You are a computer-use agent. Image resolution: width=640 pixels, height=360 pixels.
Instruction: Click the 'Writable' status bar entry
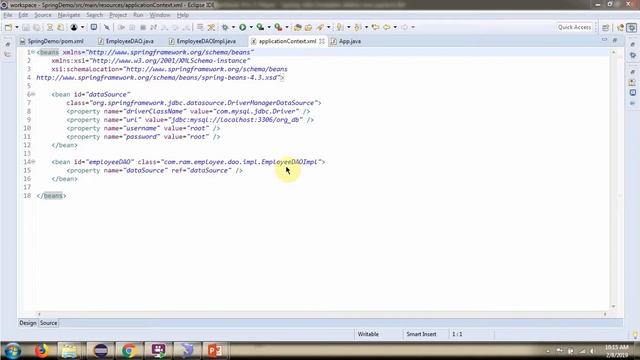click(368, 334)
